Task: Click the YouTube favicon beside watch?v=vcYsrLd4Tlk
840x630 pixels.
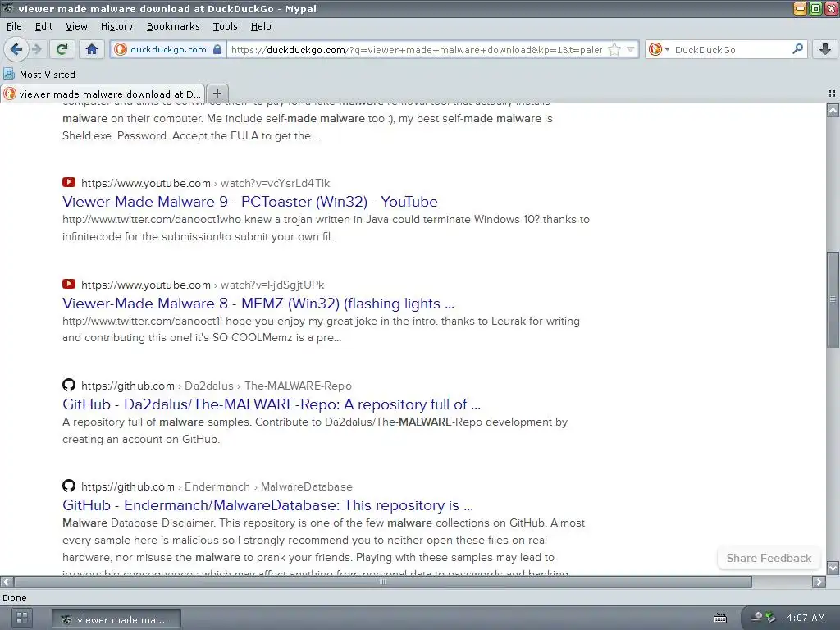Action: (69, 182)
